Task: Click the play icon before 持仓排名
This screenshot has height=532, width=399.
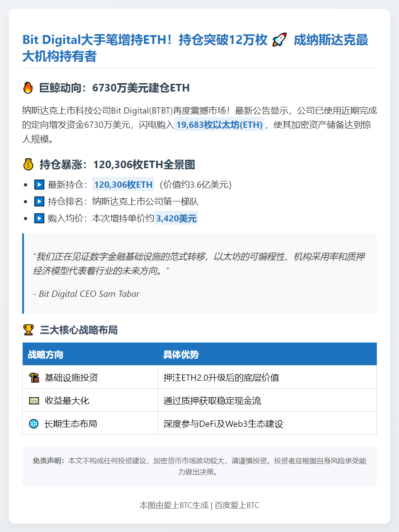Action: point(39,201)
